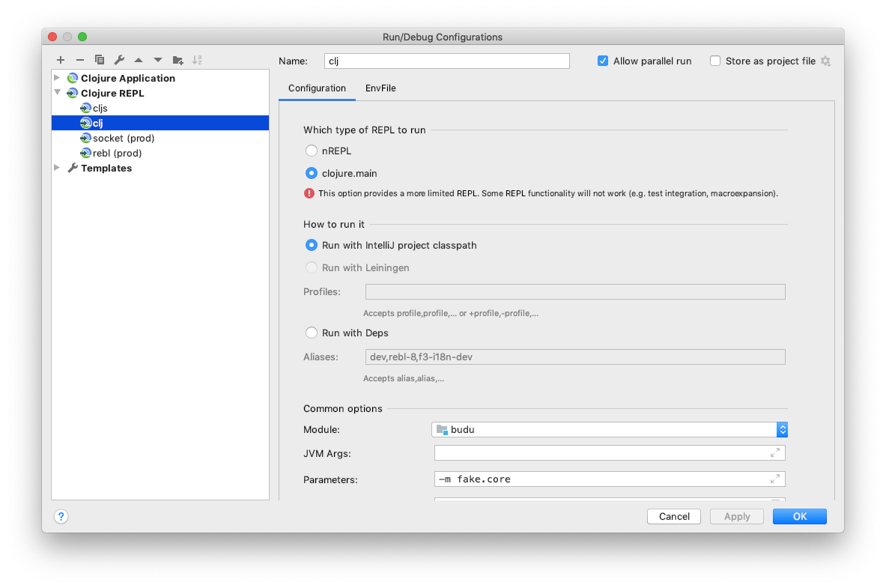
Task: Add a new run configuration
Action: click(60, 60)
